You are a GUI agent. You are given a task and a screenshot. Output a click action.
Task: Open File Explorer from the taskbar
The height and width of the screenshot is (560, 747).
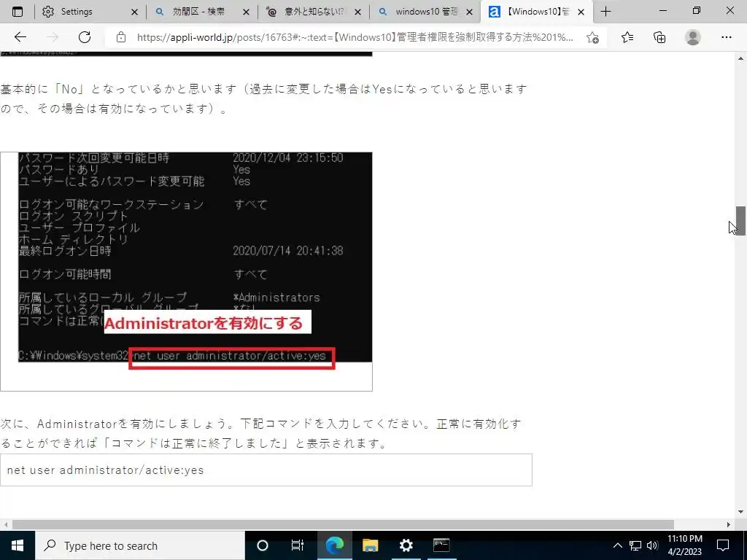(370, 545)
